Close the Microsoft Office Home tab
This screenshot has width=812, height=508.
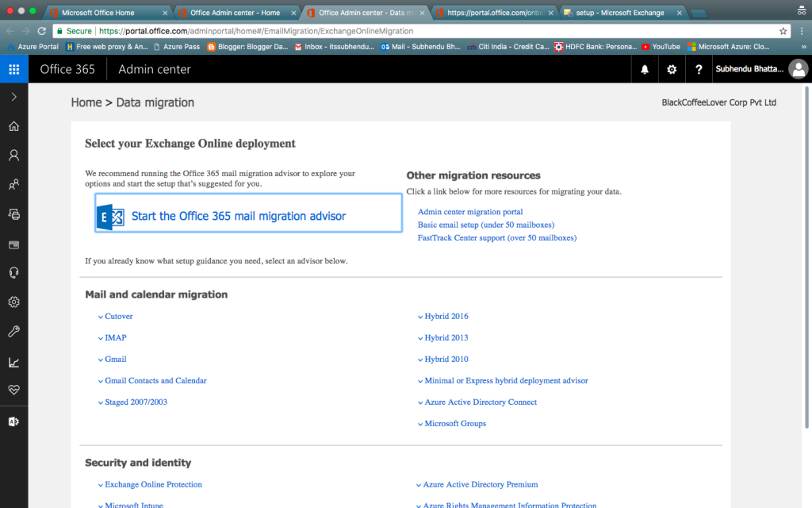[165, 13]
